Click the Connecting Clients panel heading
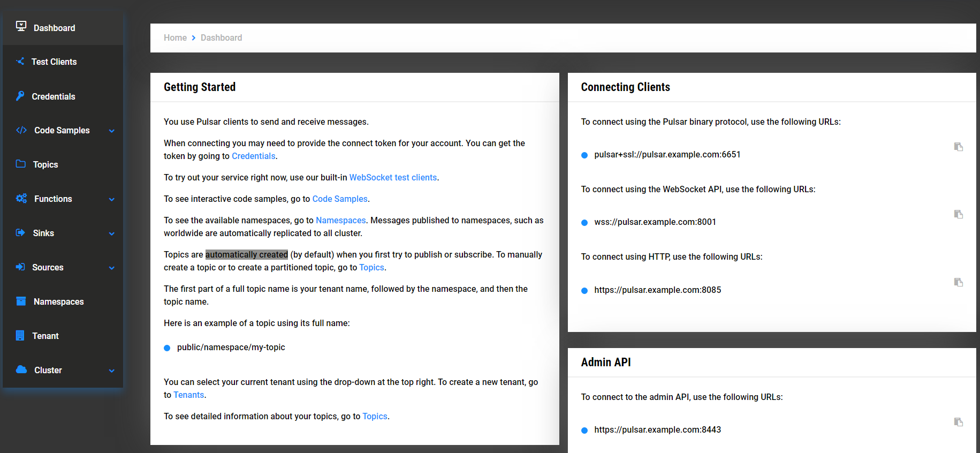This screenshot has width=980, height=453. click(626, 87)
